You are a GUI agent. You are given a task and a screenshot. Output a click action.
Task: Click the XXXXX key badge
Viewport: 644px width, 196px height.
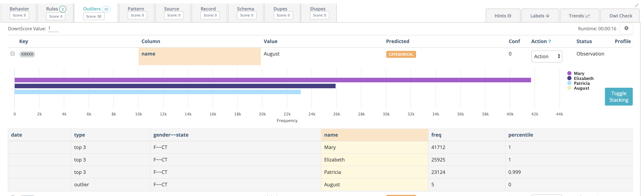27,54
